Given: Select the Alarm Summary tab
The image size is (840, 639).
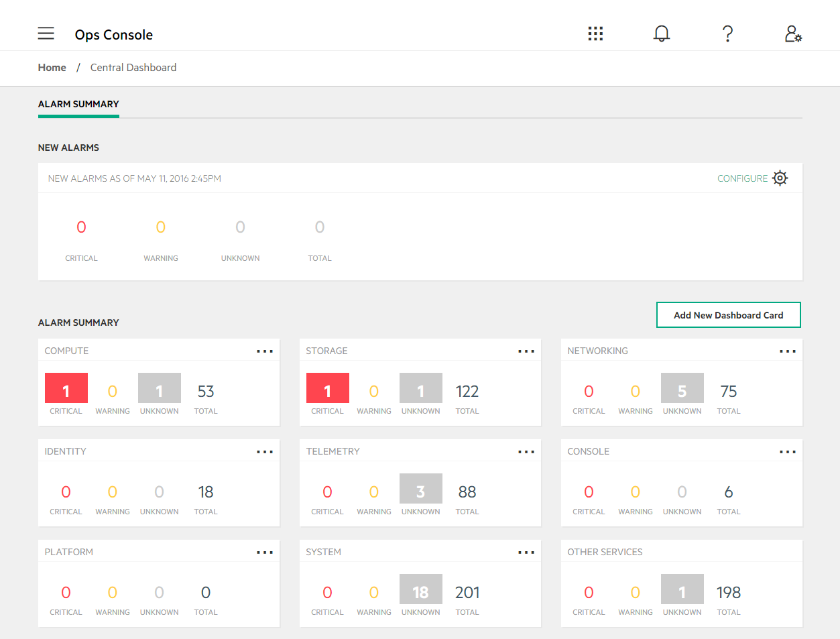Looking at the screenshot, I should pos(78,105).
